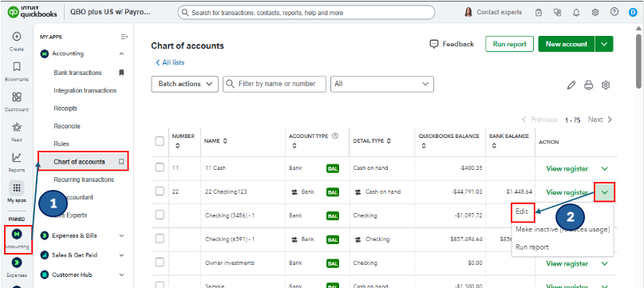This screenshot has height=288, width=644.
Task: Click Account Type info question icon
Action: pyautogui.click(x=334, y=136)
